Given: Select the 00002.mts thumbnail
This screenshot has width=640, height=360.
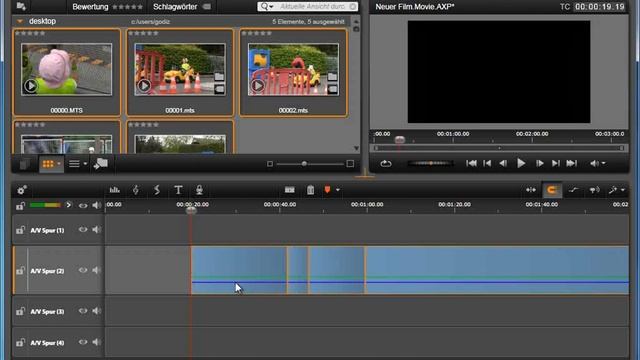Looking at the screenshot, I should 293,72.
